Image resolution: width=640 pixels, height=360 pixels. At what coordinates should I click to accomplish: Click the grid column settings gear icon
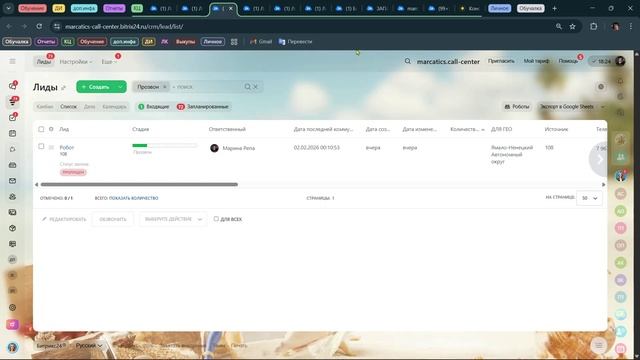pyautogui.click(x=51, y=129)
